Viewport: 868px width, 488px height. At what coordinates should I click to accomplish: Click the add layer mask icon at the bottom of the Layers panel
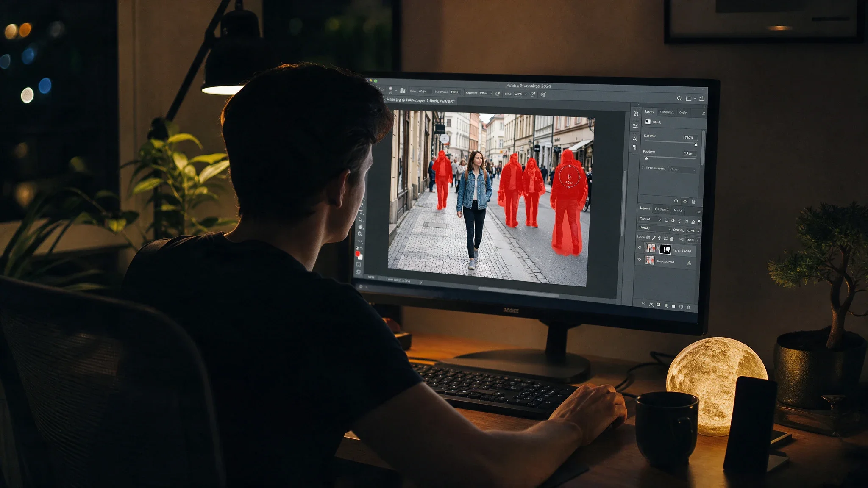[x=658, y=305]
